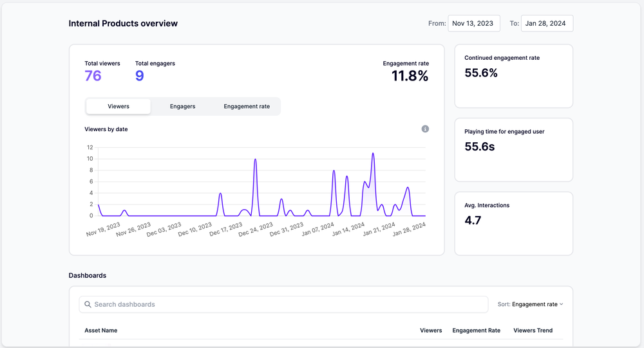The image size is (644, 348).
Task: Click the 55.6s playing time value
Action: pos(480,147)
